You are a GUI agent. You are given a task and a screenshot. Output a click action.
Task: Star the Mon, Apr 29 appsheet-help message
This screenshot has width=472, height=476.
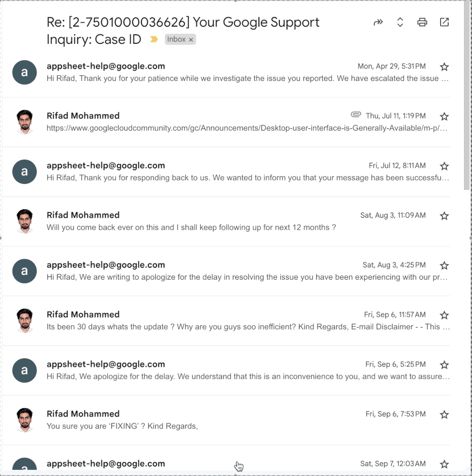(444, 67)
